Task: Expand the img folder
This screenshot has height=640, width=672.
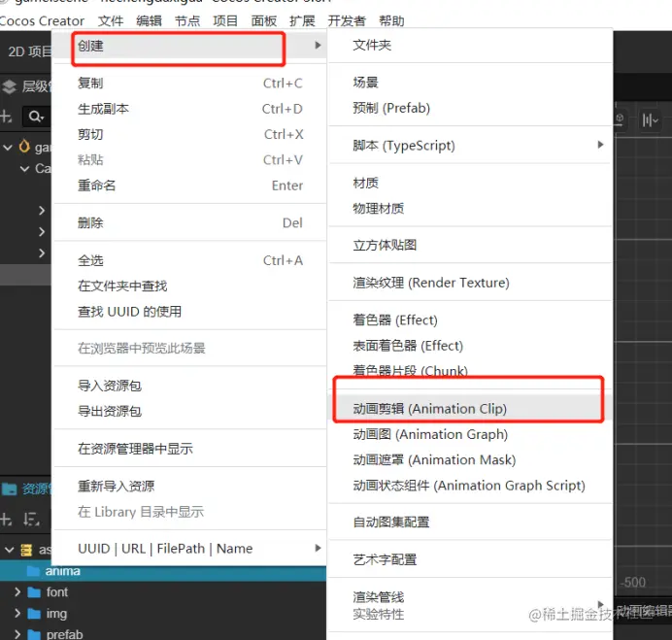Action: (17, 614)
